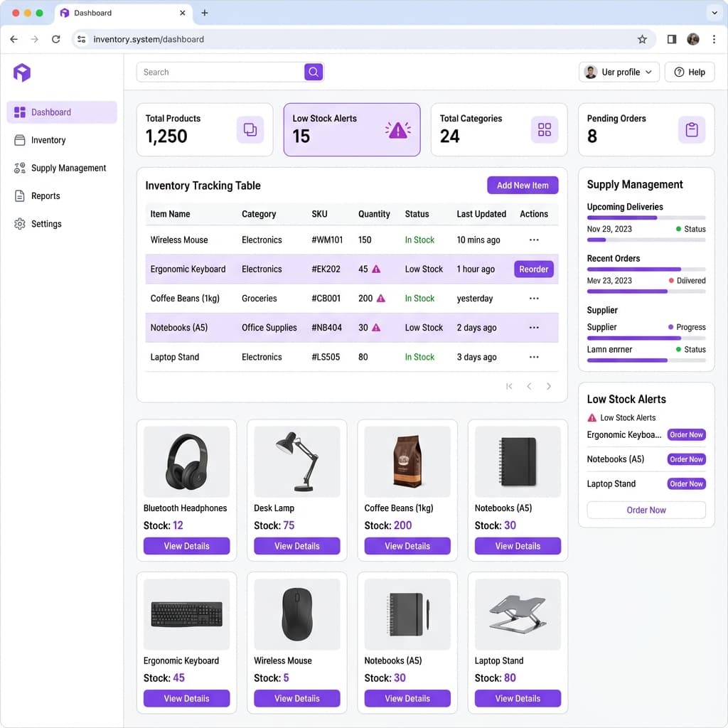This screenshot has height=728, width=728.
Task: Bookmark page with the star icon
Action: tap(642, 39)
